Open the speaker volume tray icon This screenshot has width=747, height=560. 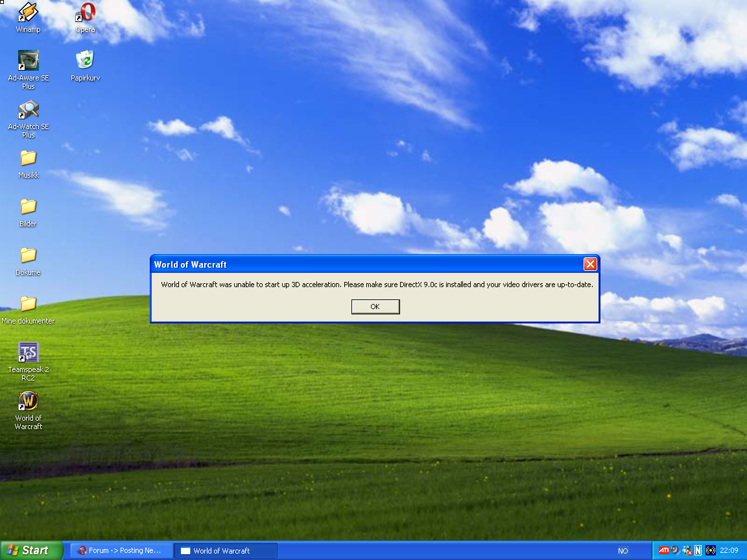(x=675, y=550)
